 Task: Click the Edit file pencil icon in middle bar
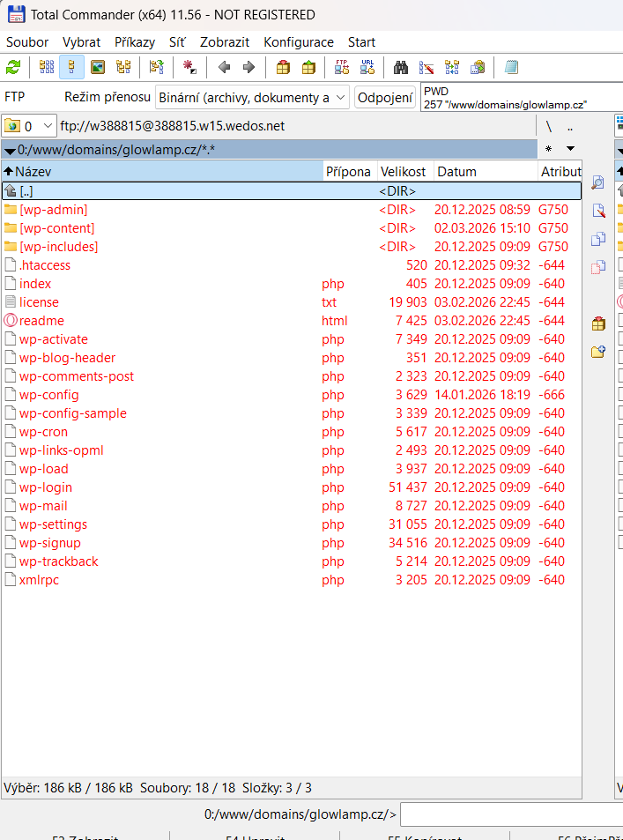pyautogui.click(x=598, y=210)
